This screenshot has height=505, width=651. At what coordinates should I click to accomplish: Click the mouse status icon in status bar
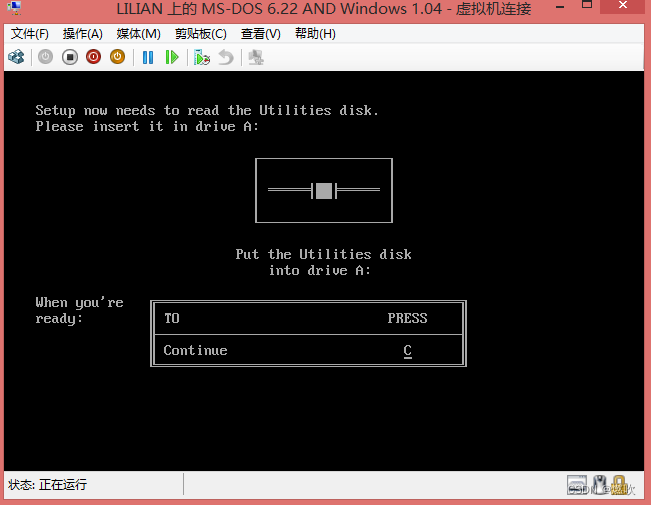pyautogui.click(x=599, y=485)
